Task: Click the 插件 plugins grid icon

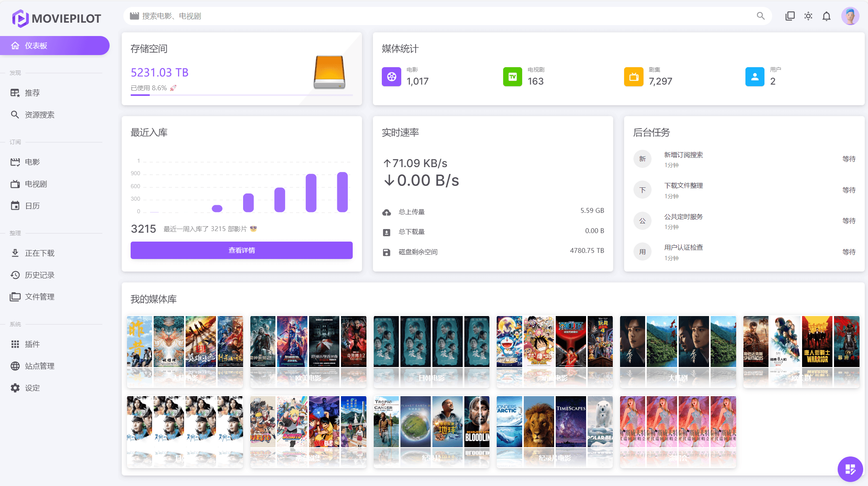Action: (x=15, y=344)
